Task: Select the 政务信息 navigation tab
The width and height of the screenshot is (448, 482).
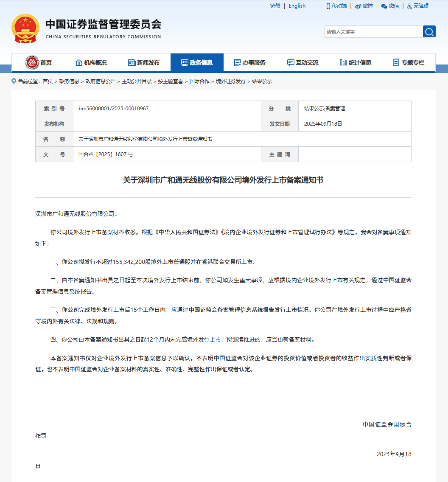Action: pos(197,63)
